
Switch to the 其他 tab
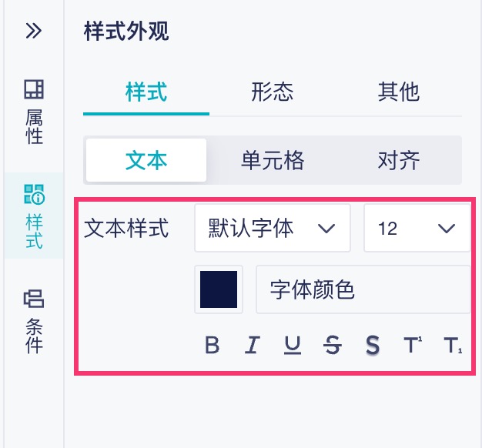[398, 92]
